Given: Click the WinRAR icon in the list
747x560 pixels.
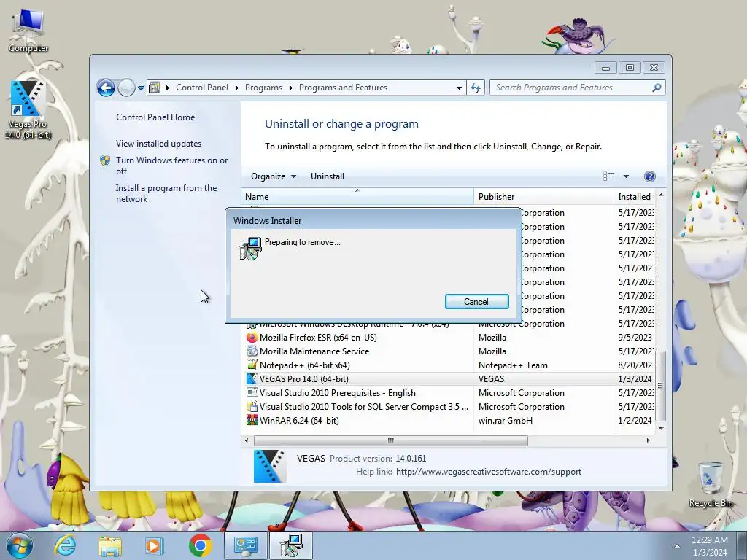Looking at the screenshot, I should (x=252, y=421).
